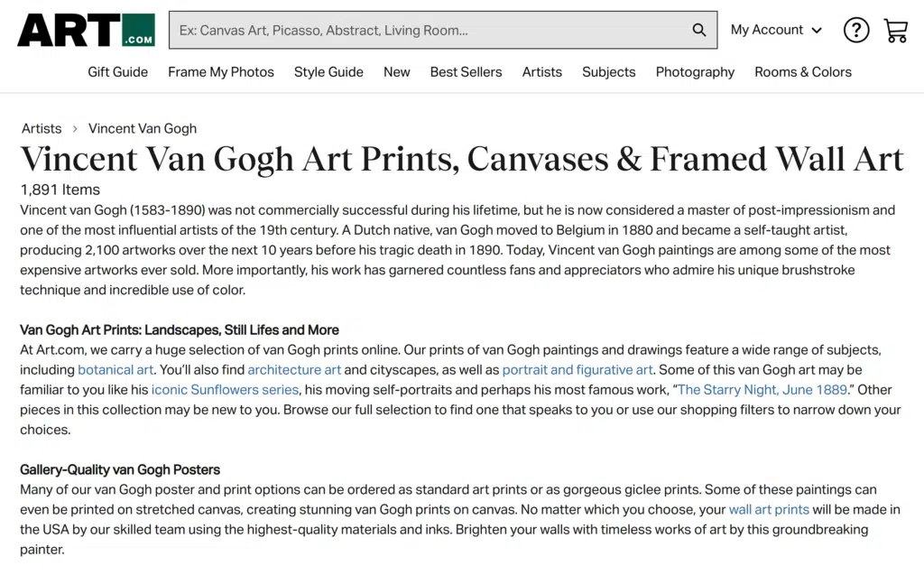Click the iconic Sunflowers series link
This screenshot has height=575, width=924.
pyautogui.click(x=225, y=390)
